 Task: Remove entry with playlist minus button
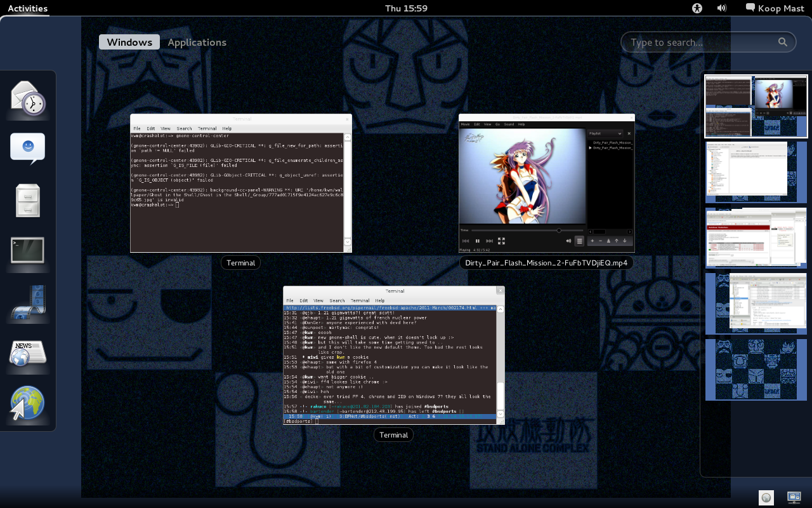point(600,241)
